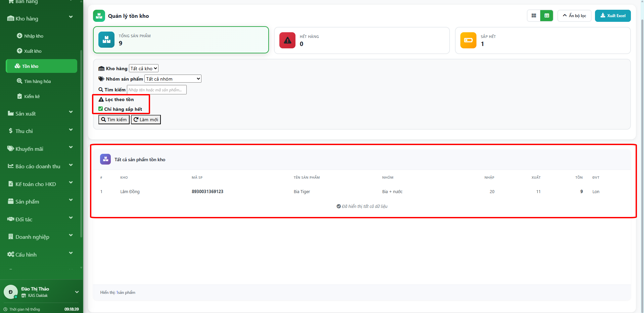This screenshot has width=644, height=313.
Task: Click the card grid view icon
Action: tap(534, 16)
